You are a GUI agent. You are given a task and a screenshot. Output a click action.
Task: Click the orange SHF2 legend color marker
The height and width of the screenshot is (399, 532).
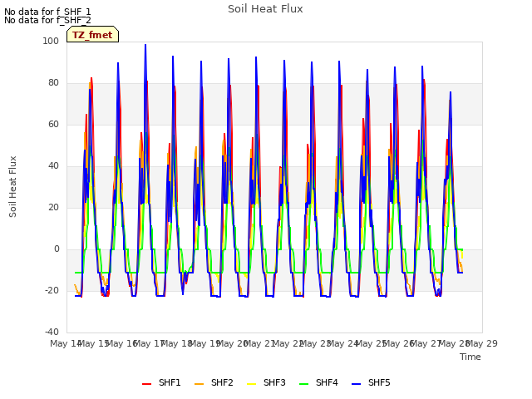199,384
